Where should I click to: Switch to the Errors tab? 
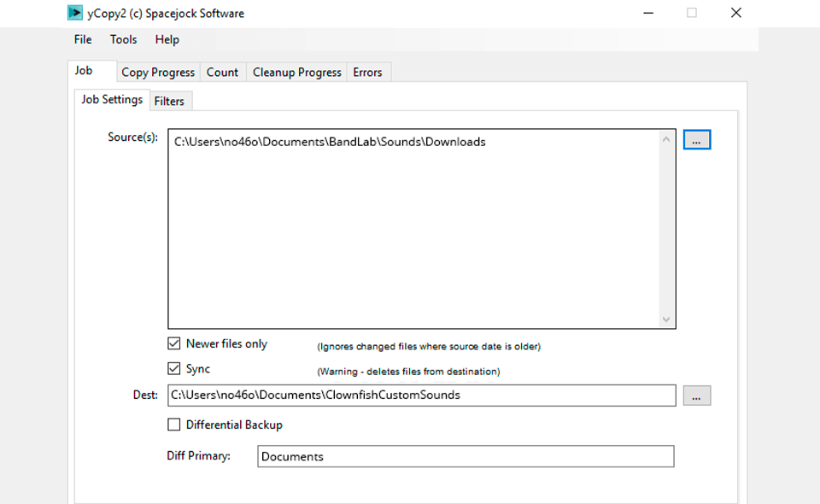point(367,72)
